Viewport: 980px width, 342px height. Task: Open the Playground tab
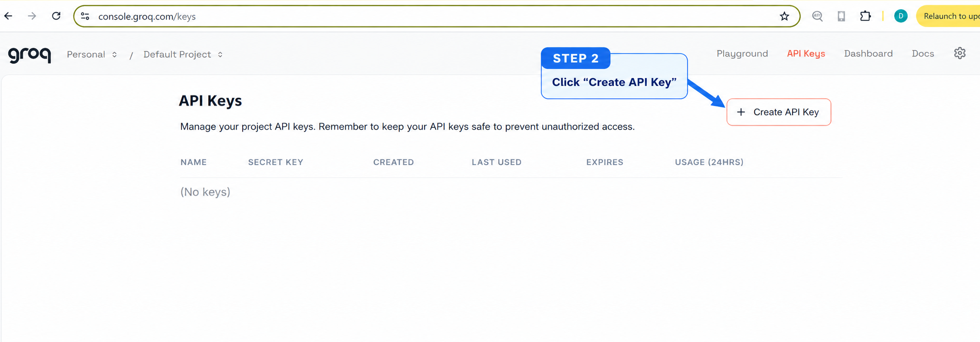[x=742, y=54]
